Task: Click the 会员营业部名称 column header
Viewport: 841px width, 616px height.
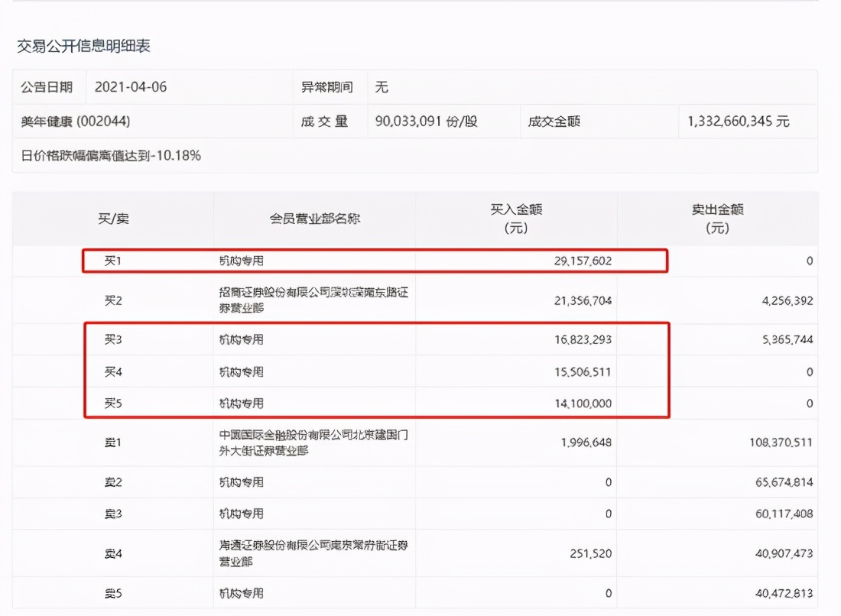Action: 314,219
